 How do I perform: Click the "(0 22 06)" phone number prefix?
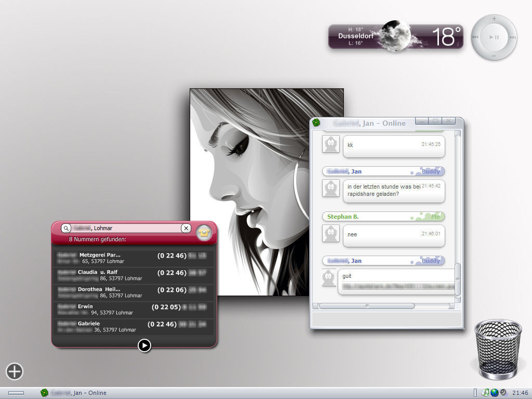pos(172,290)
